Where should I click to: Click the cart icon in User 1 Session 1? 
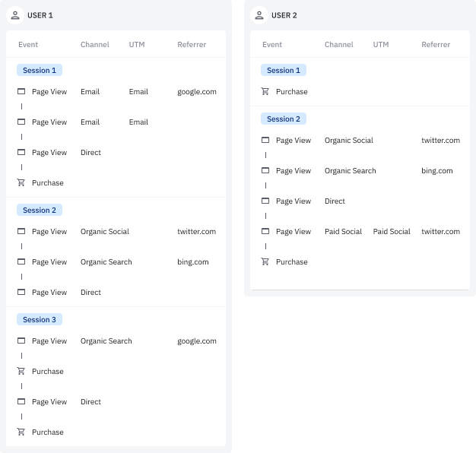(x=21, y=183)
